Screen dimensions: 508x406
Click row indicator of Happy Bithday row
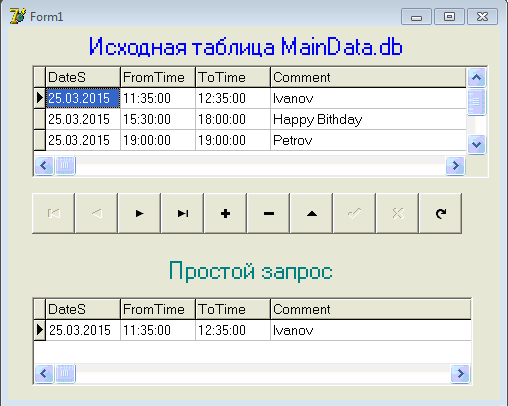click(x=40, y=119)
